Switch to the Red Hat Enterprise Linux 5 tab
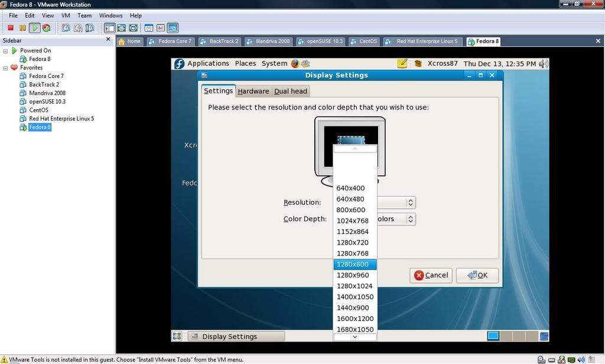The height and width of the screenshot is (364, 605). [422, 41]
